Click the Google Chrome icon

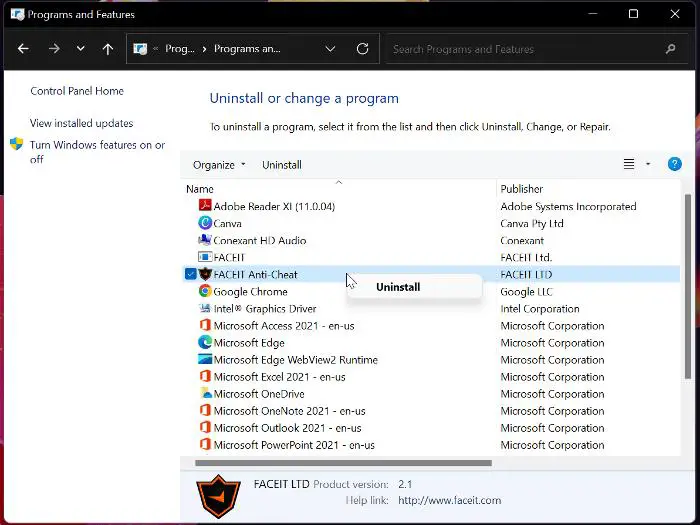coord(205,291)
